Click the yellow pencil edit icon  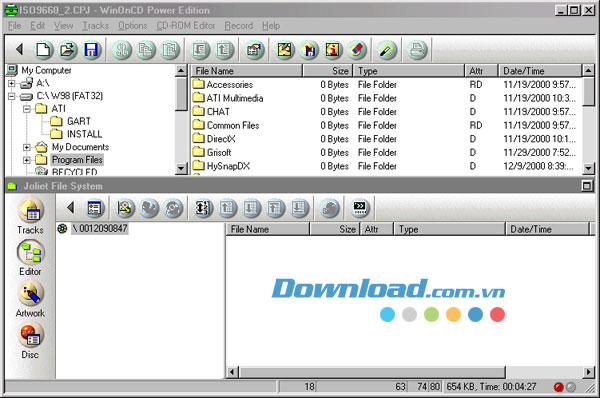[285, 50]
